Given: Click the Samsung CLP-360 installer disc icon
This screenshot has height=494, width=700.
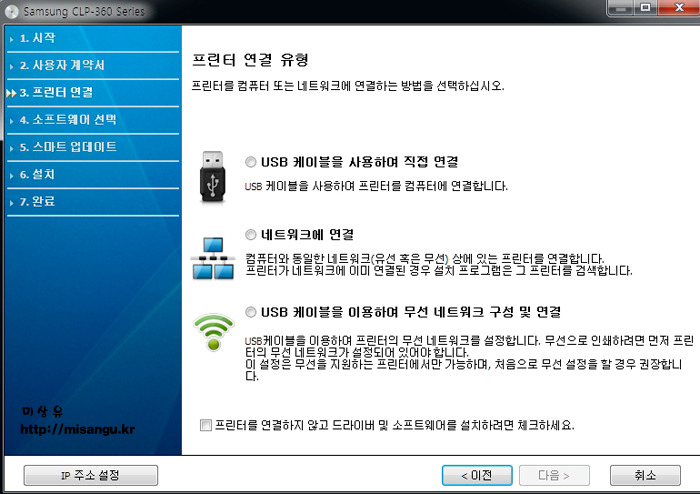Looking at the screenshot, I should (x=11, y=11).
